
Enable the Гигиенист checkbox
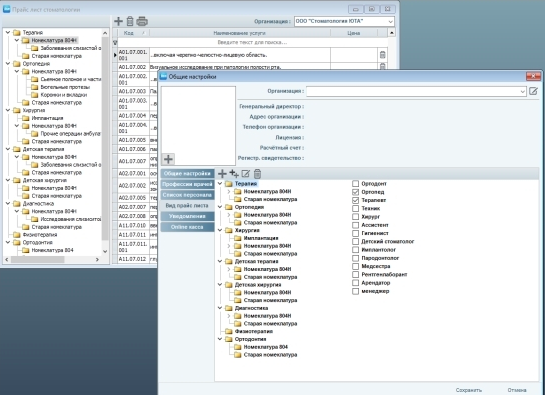pos(355,233)
